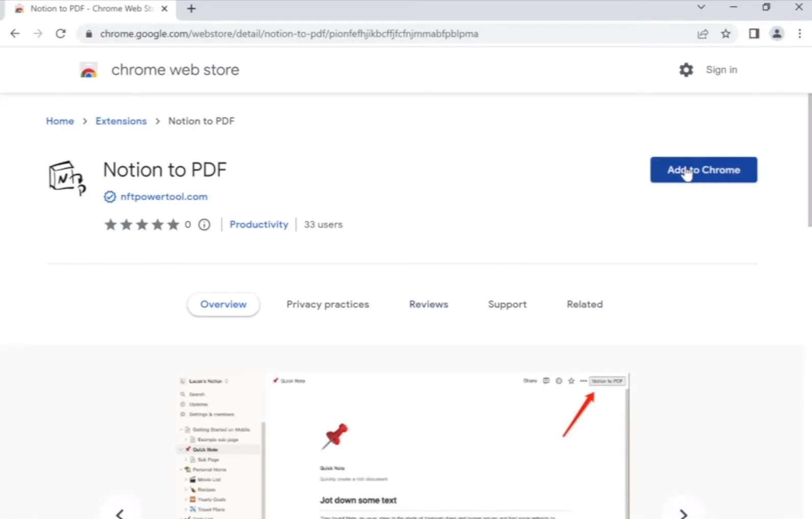The image size is (812, 519).
Task: Select the Overview tab
Action: tap(223, 304)
